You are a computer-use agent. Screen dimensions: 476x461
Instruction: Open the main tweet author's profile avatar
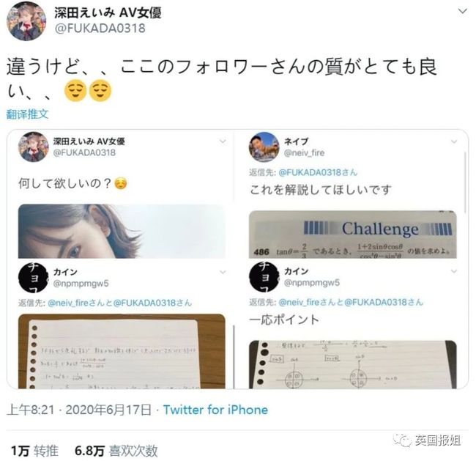coord(26,21)
